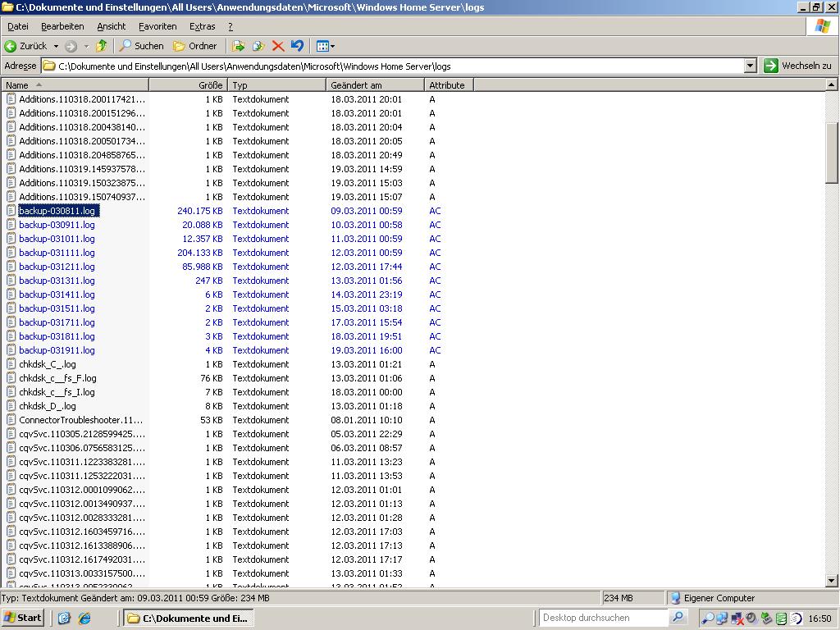Open the Suchen search pane
This screenshot has width=840, height=630.
(x=141, y=46)
